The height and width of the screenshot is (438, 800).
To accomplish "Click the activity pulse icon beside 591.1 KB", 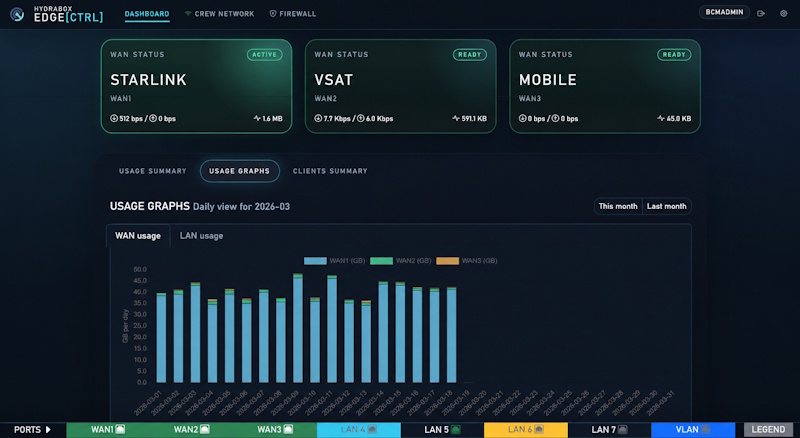I will [456, 118].
